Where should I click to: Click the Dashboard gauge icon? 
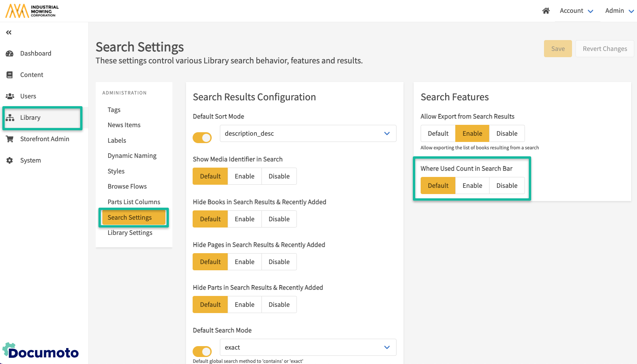point(10,54)
